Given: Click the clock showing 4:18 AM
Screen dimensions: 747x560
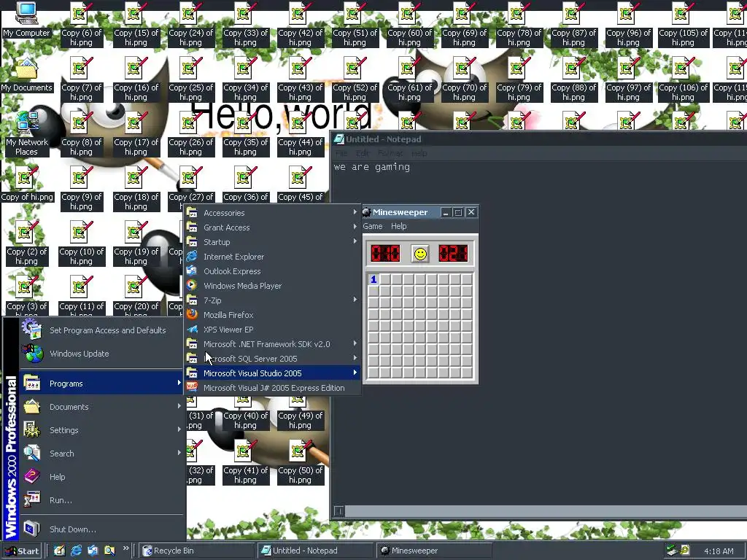Looking at the screenshot, I should (x=719, y=551).
